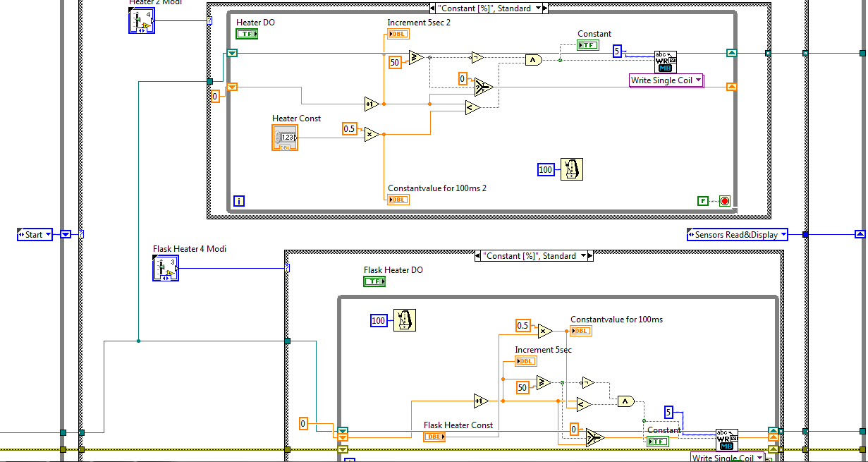Select the multiply node next to Heater Const
The width and height of the screenshot is (868, 462).
372,134
